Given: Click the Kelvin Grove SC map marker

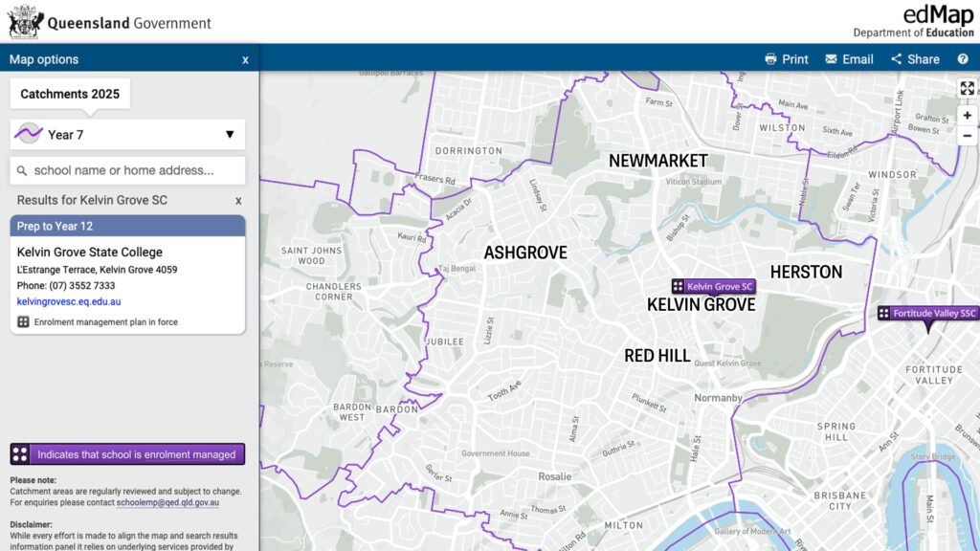Looking at the screenshot, I should [713, 286].
